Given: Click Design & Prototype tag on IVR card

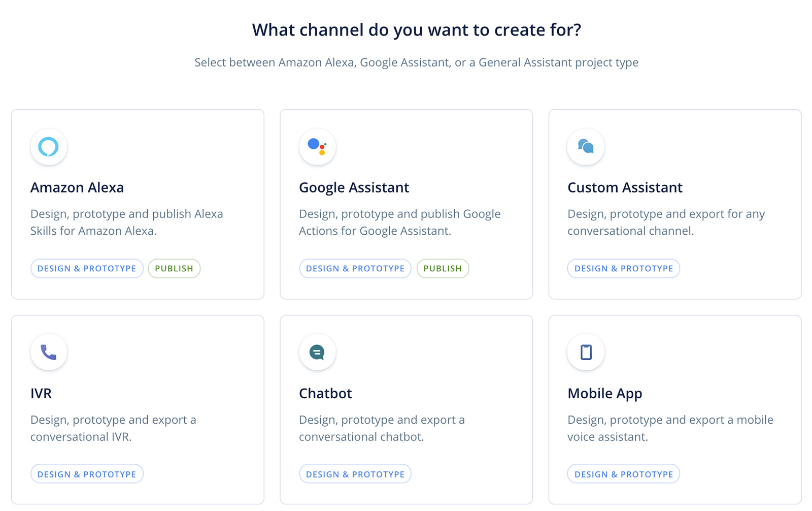Looking at the screenshot, I should click(87, 474).
